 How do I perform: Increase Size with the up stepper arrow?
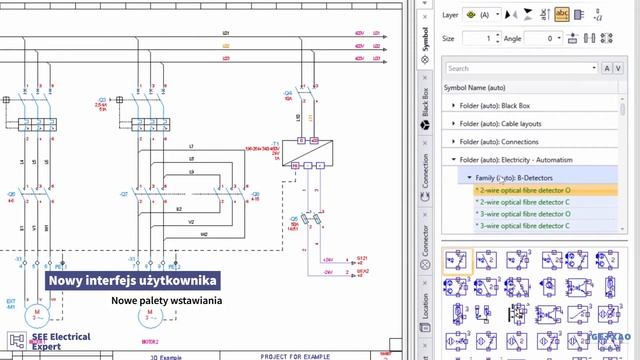coord(498,35)
